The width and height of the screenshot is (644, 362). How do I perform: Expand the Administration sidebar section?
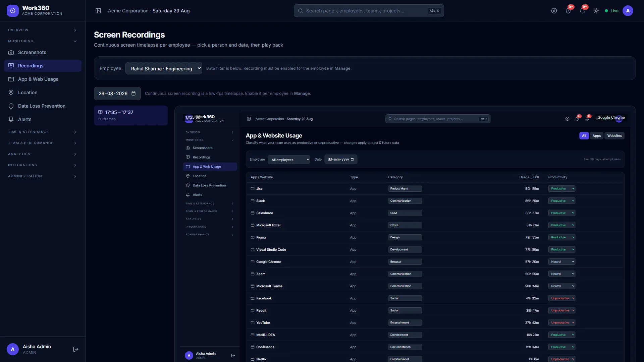43,176
